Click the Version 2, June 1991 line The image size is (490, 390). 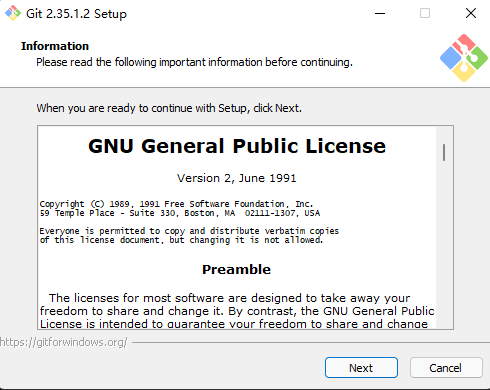click(236, 178)
